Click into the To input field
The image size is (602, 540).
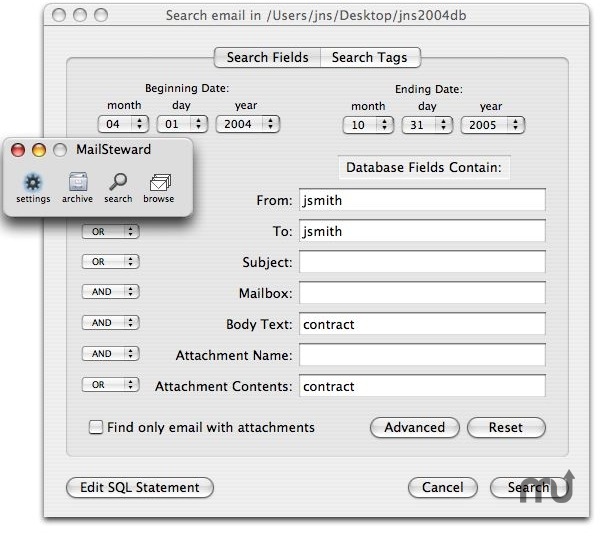coord(422,231)
